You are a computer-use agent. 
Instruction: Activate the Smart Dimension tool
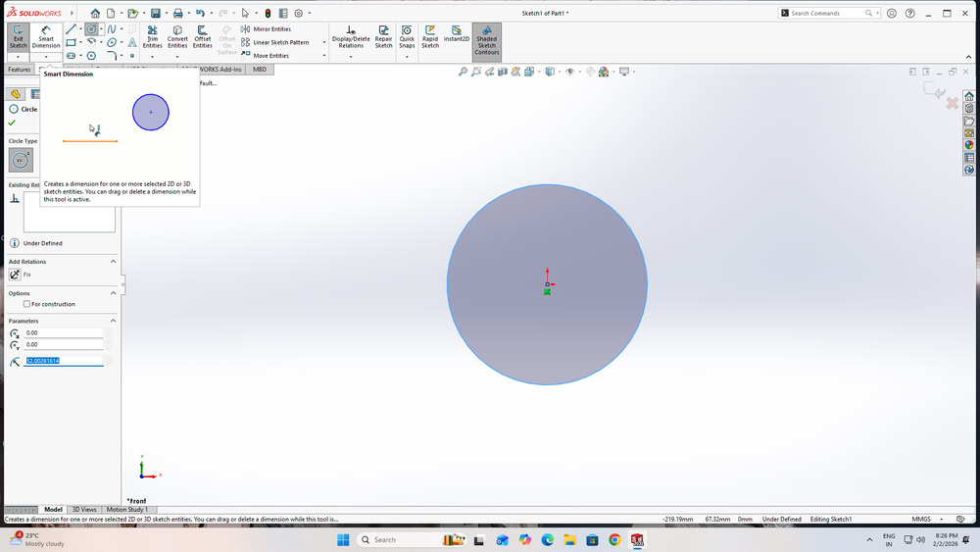[46, 37]
